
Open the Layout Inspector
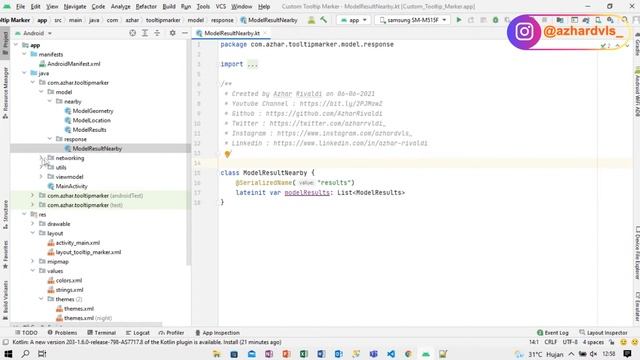(603, 333)
